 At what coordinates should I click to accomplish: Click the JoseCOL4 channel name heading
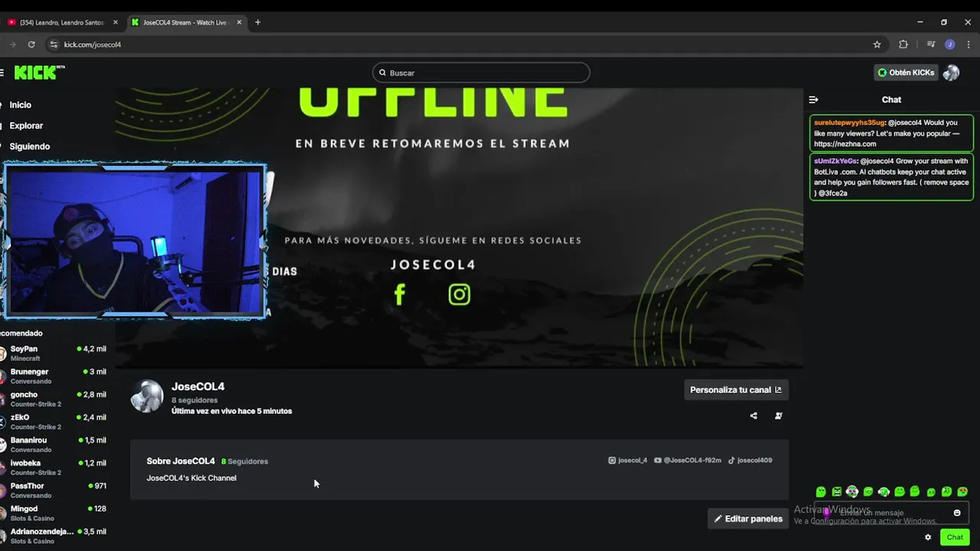click(198, 386)
